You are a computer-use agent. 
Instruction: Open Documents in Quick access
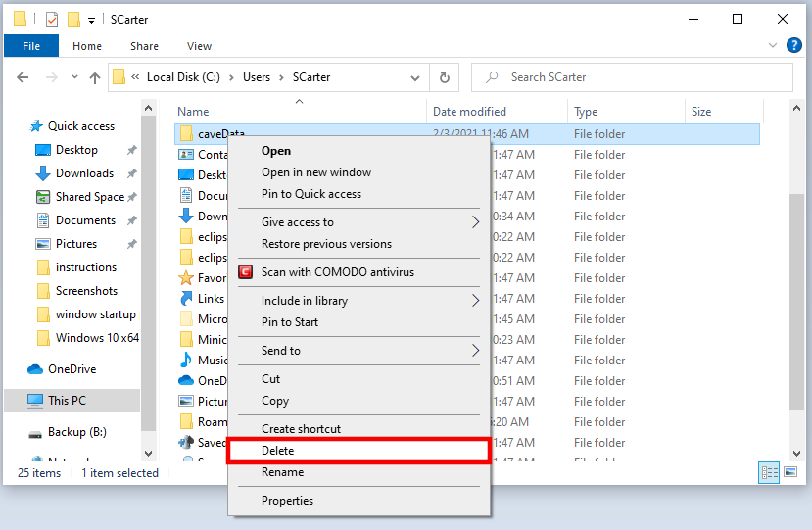click(85, 220)
